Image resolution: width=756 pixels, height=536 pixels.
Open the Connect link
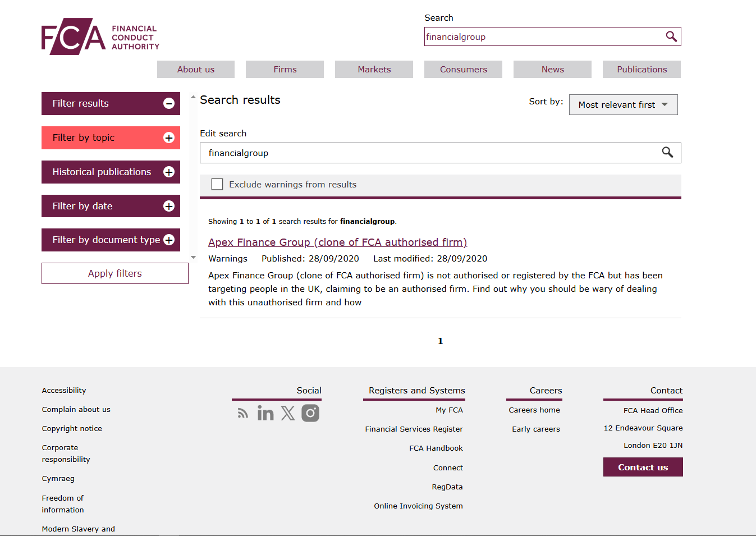pyautogui.click(x=448, y=468)
